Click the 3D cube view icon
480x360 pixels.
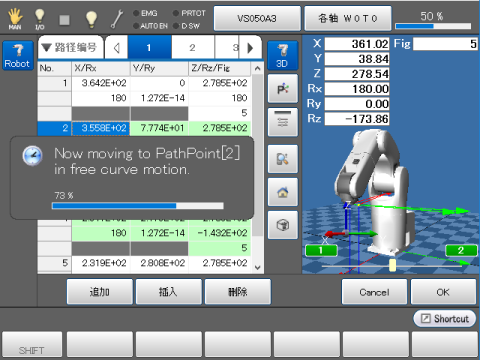click(282, 225)
